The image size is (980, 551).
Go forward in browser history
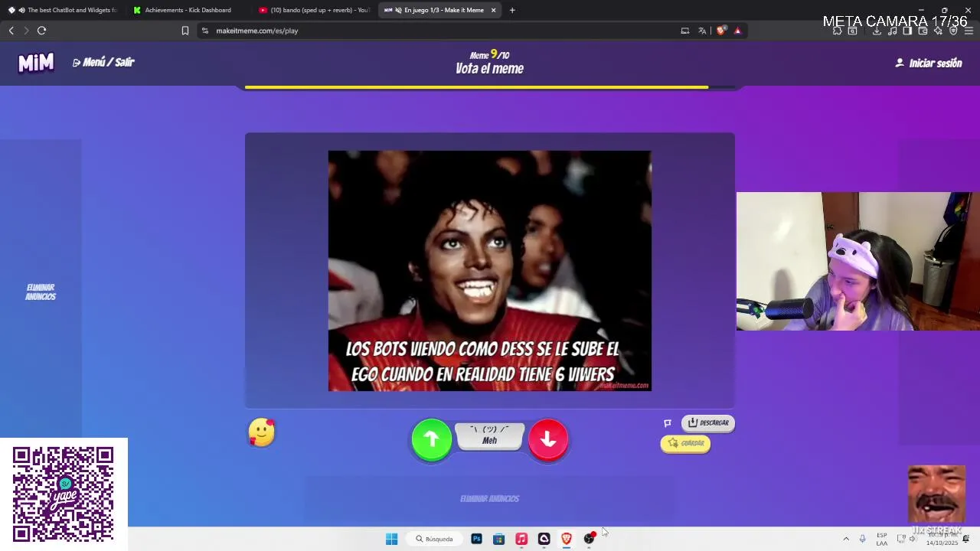click(26, 31)
